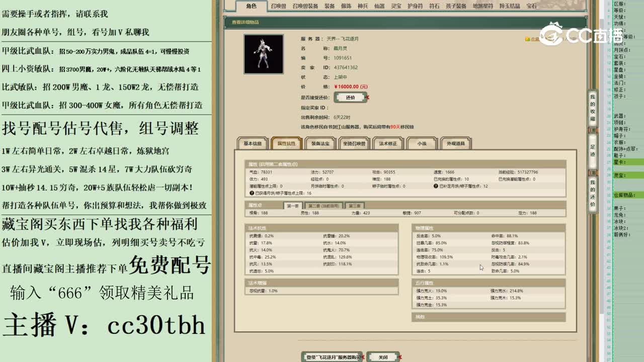Screen dimensions: 644x362
Task: Click the 敏捷: 907 value
Action: coord(413,213)
